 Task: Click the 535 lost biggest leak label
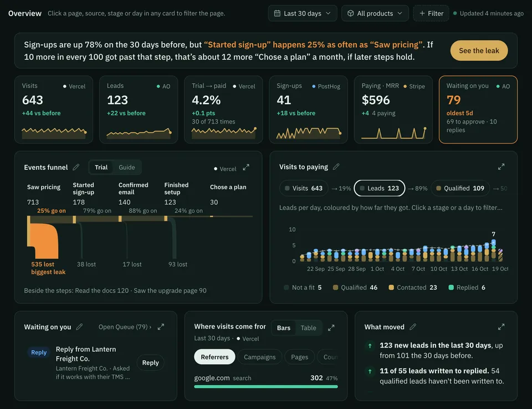tap(48, 268)
